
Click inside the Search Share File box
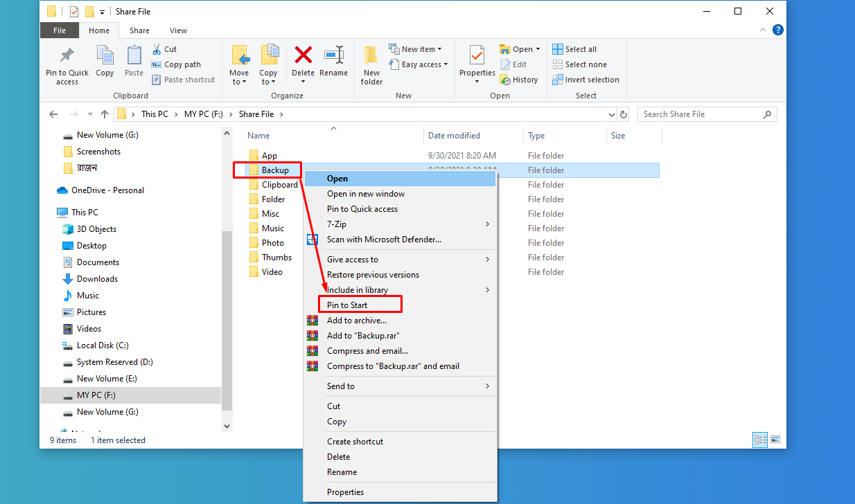(x=700, y=114)
